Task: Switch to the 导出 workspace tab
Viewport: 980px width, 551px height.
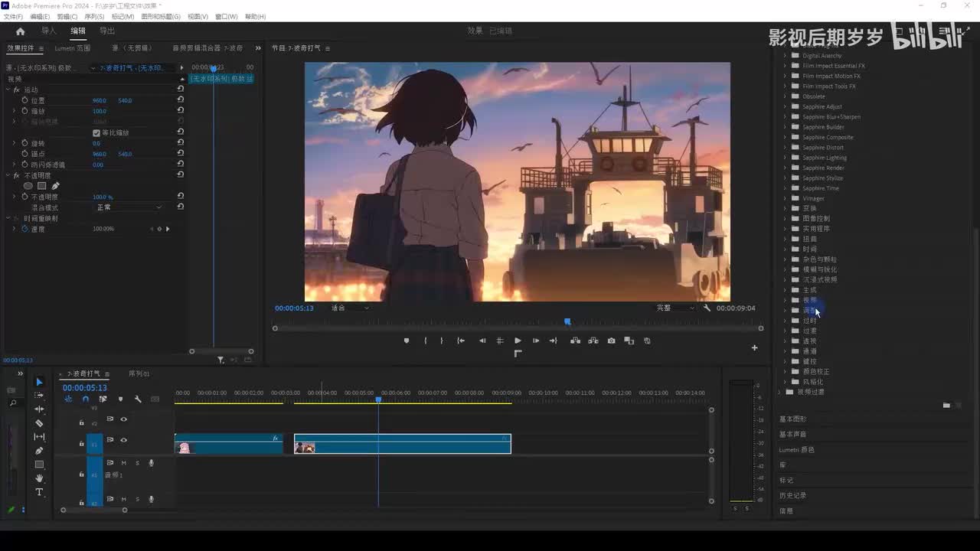Action: click(x=107, y=31)
